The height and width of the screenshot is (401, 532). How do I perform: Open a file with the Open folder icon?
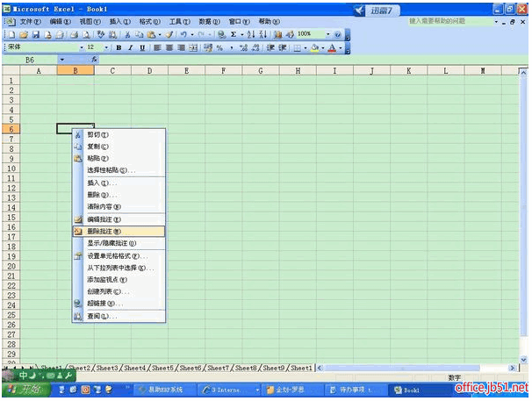pos(24,34)
